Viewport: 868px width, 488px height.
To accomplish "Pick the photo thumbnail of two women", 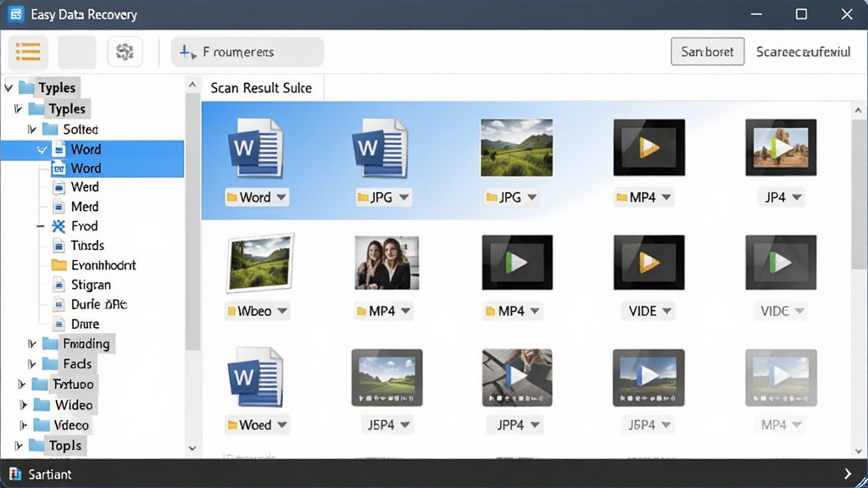I will (x=387, y=263).
